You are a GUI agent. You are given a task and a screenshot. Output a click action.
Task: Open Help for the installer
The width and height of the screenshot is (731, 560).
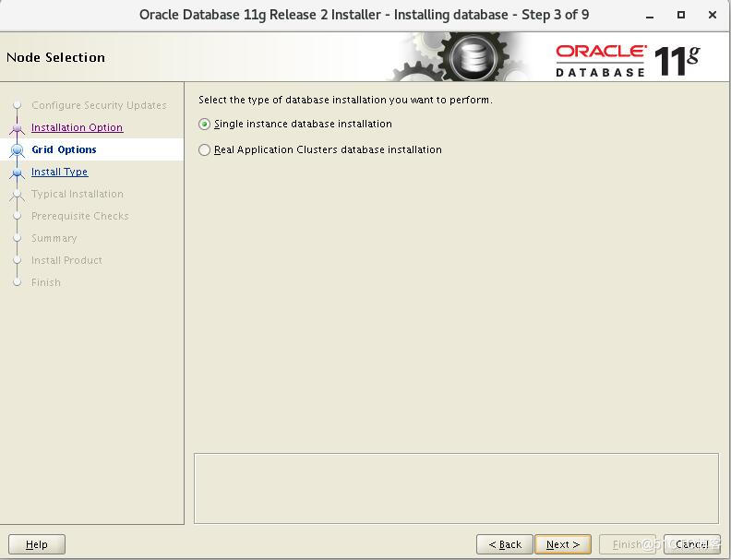(x=37, y=544)
